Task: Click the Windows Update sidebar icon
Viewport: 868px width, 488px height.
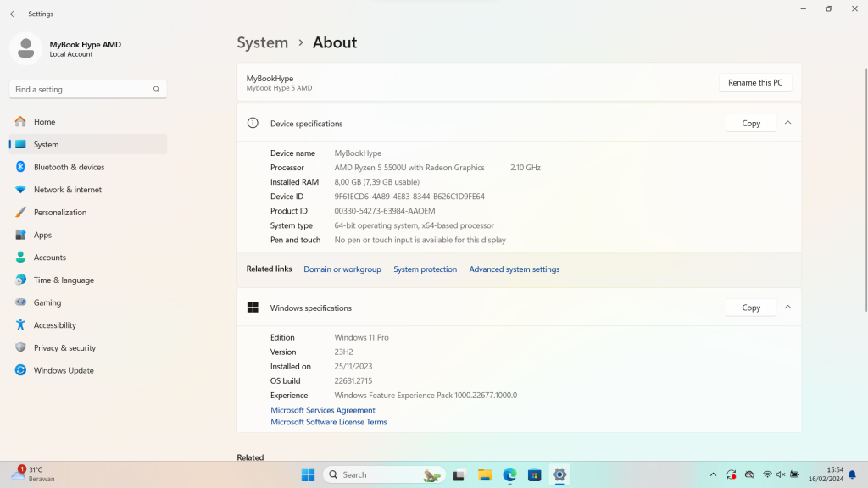Action: pos(20,370)
